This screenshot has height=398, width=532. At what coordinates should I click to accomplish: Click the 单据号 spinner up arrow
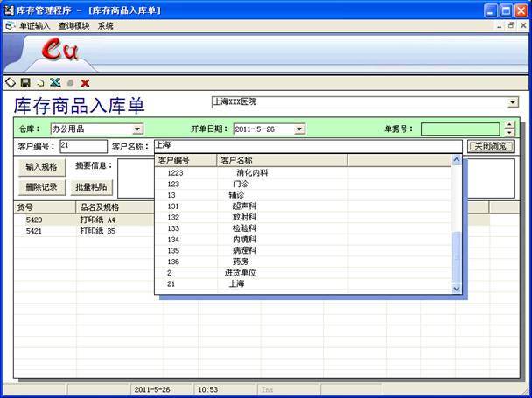[x=510, y=125]
